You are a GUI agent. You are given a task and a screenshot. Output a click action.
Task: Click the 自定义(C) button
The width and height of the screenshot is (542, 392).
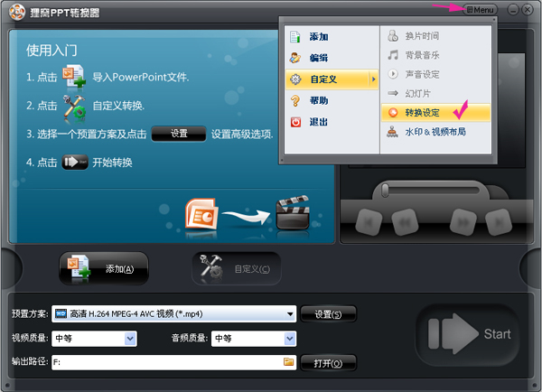pyautogui.click(x=237, y=268)
